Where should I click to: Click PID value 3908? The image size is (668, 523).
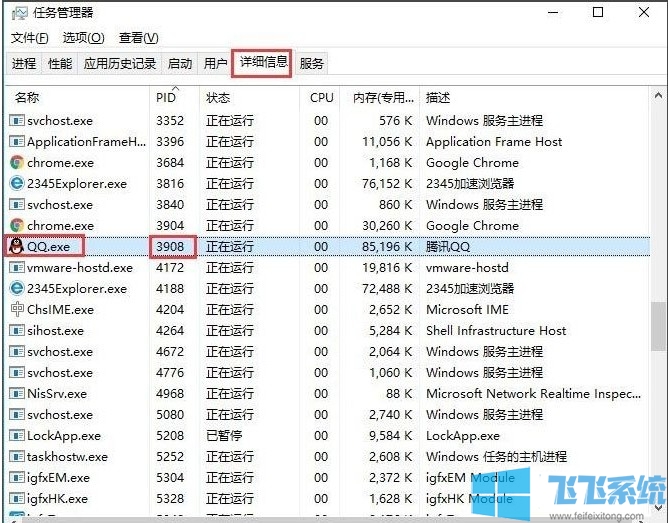tap(170, 247)
